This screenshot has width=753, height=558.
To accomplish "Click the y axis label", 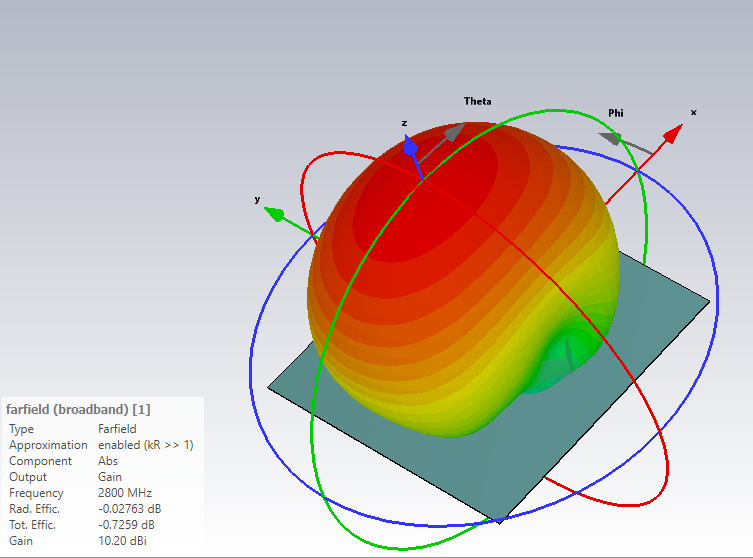I will click(257, 199).
